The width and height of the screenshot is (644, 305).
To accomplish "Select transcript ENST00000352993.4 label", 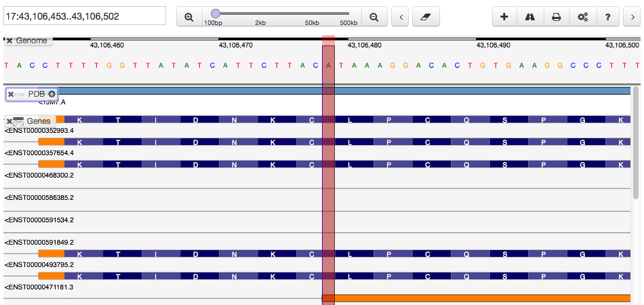I will (x=39, y=130).
